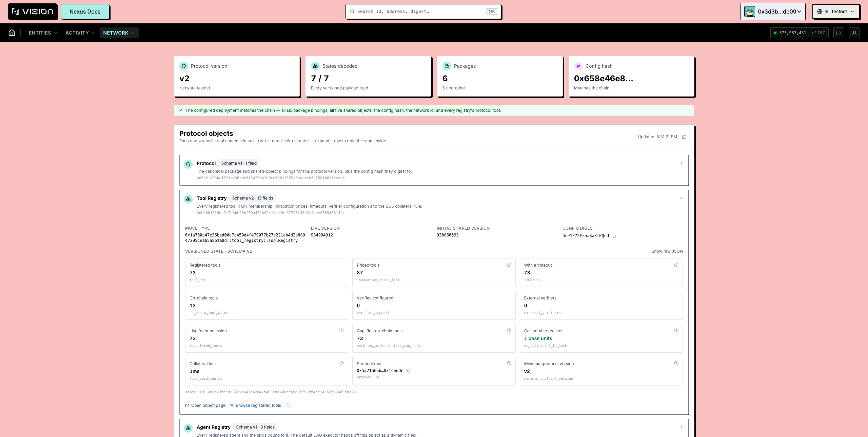This screenshot has height=437, width=868.
Task: Show help for Protocol root card
Action: pyautogui.click(x=509, y=363)
